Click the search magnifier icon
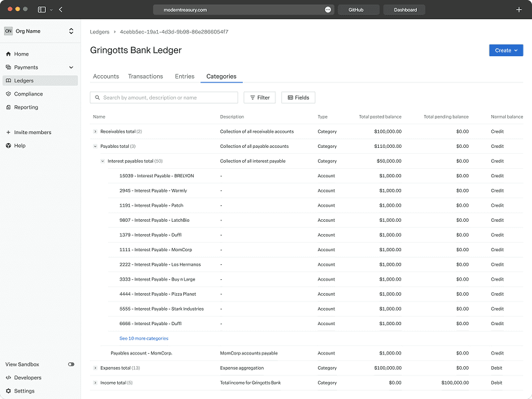This screenshot has height=399, width=532. 98,97
